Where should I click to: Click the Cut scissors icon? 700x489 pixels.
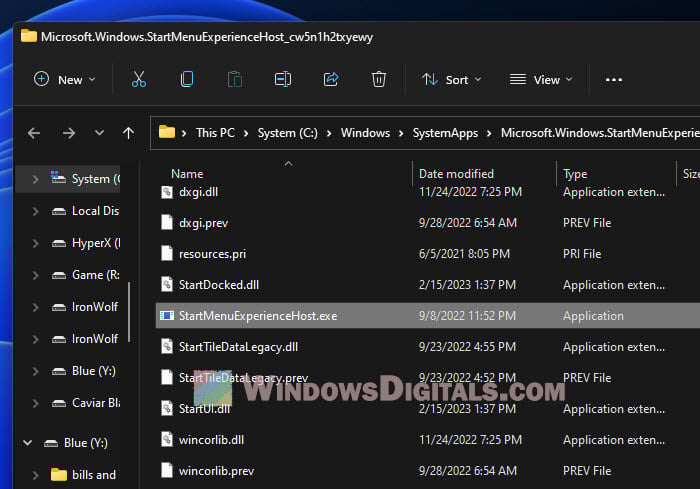[139, 79]
